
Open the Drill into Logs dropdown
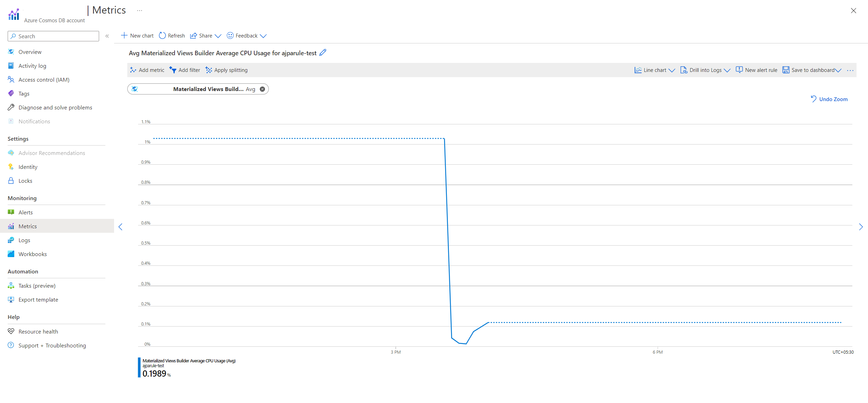click(x=705, y=70)
